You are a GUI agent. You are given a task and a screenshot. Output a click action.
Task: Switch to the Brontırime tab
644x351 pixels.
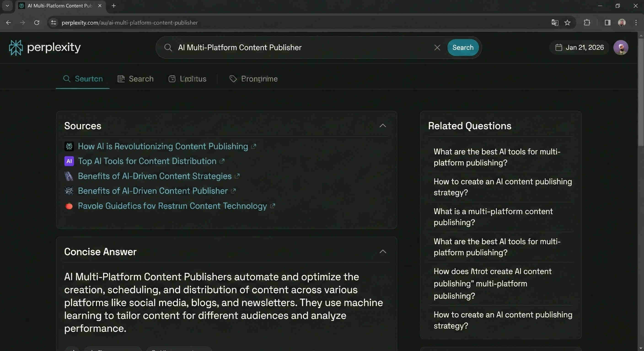click(253, 79)
